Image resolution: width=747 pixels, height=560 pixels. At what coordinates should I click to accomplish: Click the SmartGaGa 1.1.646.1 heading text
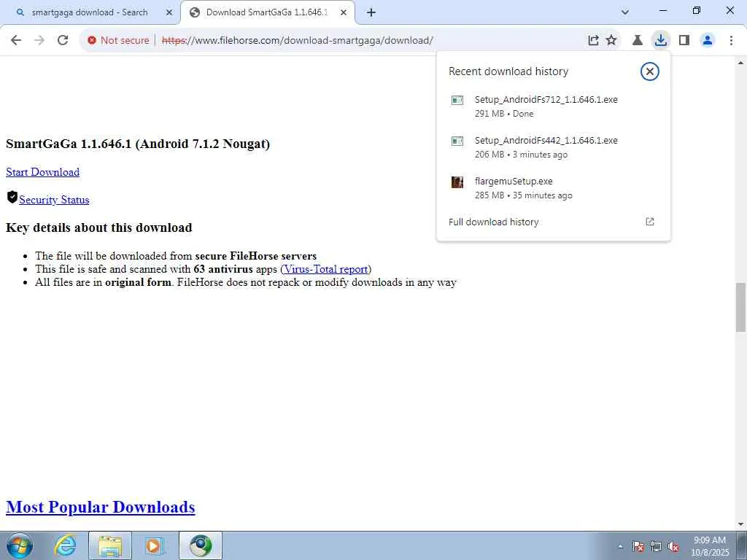138,144
